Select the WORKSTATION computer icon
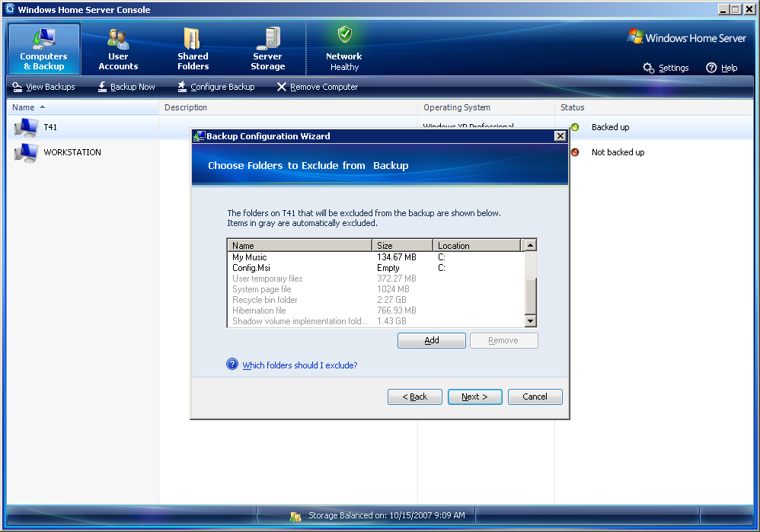 point(26,153)
